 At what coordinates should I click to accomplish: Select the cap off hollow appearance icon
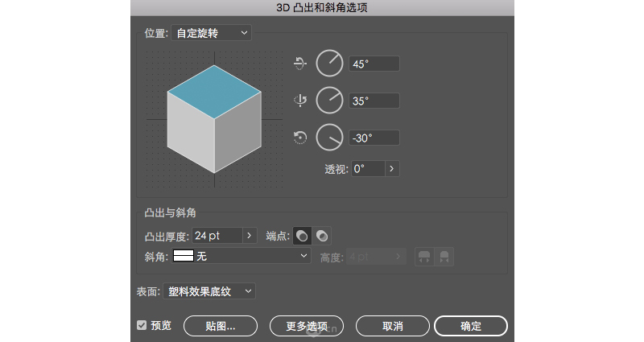pyautogui.click(x=321, y=236)
